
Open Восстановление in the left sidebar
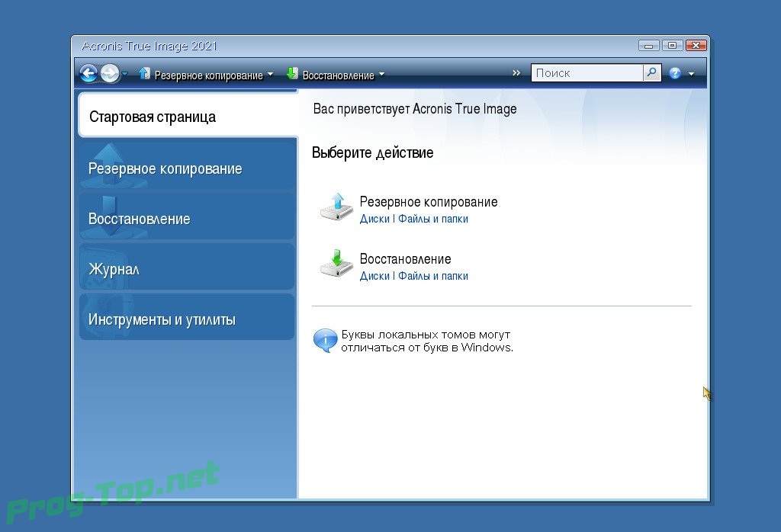pyautogui.click(x=187, y=219)
